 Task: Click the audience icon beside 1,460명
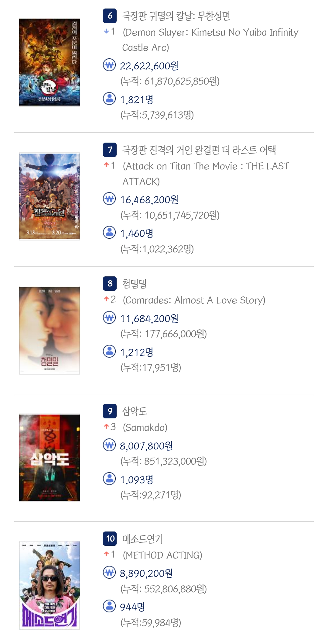click(x=109, y=232)
